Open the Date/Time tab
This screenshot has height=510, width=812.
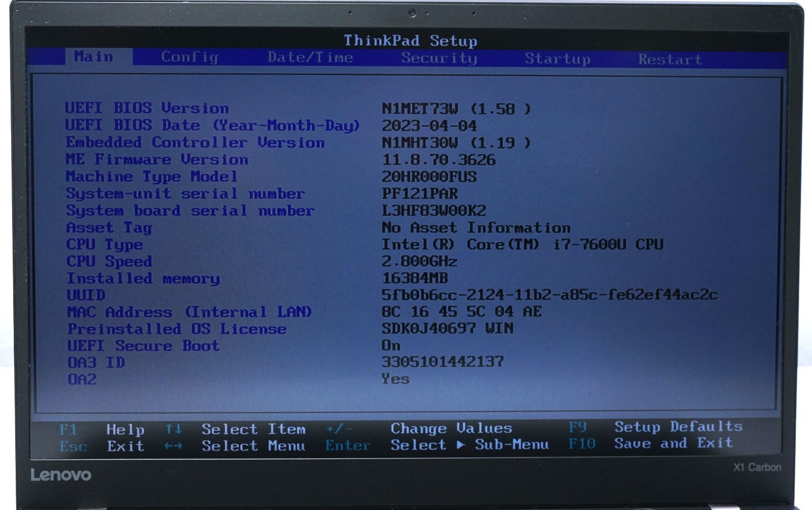coord(310,57)
